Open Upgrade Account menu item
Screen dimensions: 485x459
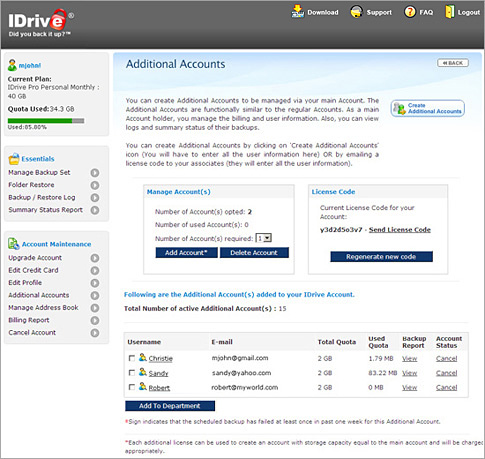(35, 258)
